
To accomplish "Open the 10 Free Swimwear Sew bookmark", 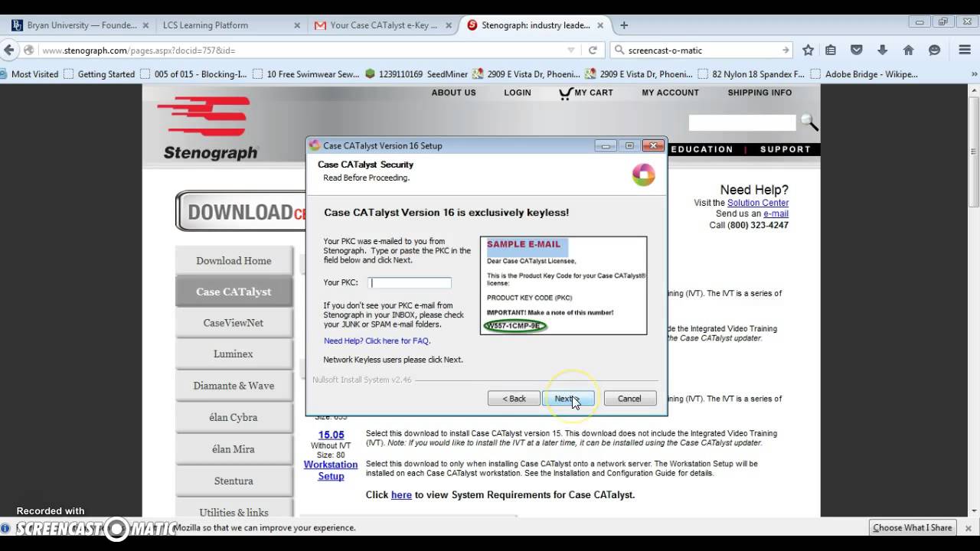I will pyautogui.click(x=306, y=74).
